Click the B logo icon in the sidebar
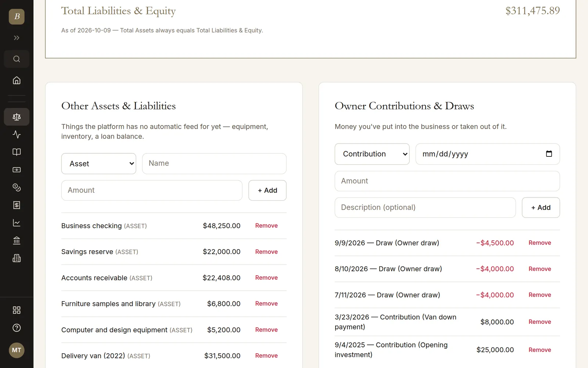 click(17, 17)
